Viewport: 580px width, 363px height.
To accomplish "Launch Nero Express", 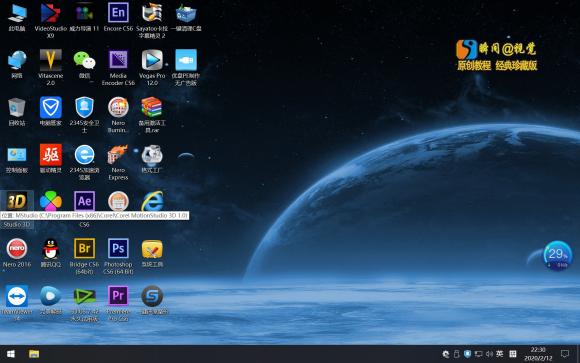I will tap(118, 155).
